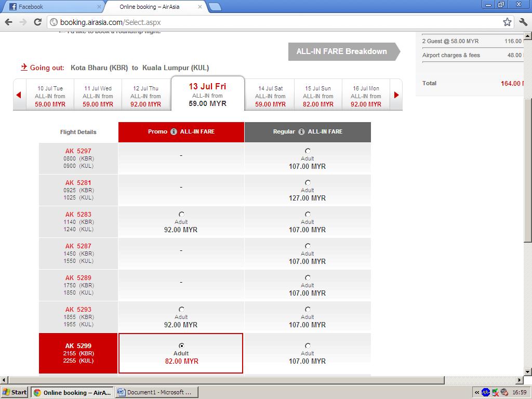The width and height of the screenshot is (532, 399).
Task: Select Promo fare for AK 5293
Action: pos(181,310)
